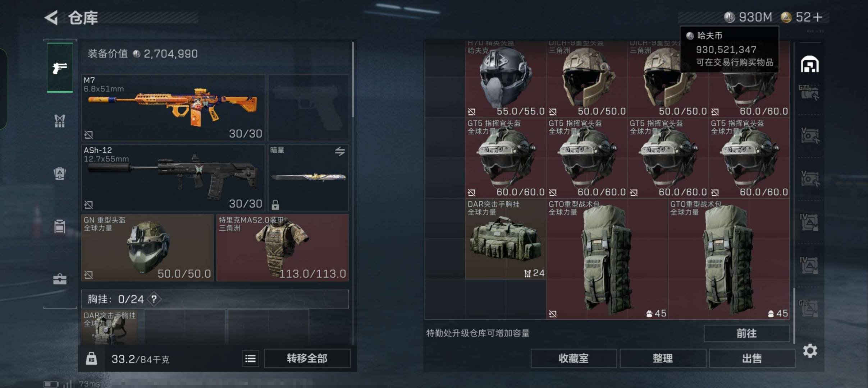Image resolution: width=868 pixels, height=388 pixels.
Task: Click the back arrow next to 仓库
Action: (51, 18)
